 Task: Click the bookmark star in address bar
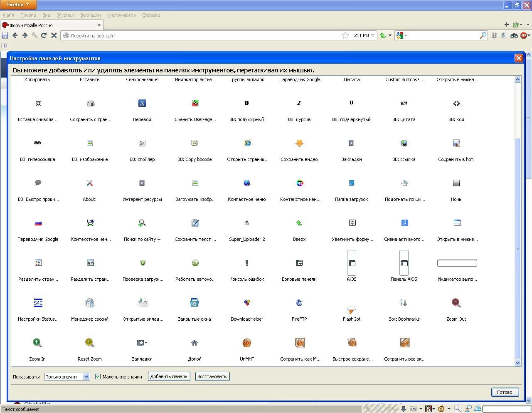(x=345, y=35)
